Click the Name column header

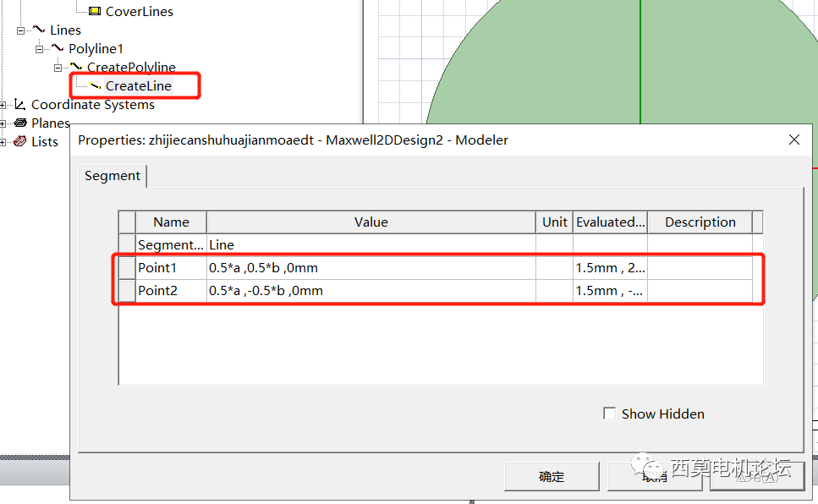pos(171,222)
